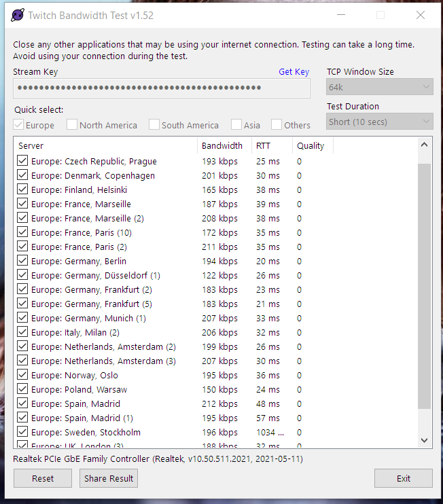Uncheck the Finland, Helsinki server

click(x=22, y=190)
